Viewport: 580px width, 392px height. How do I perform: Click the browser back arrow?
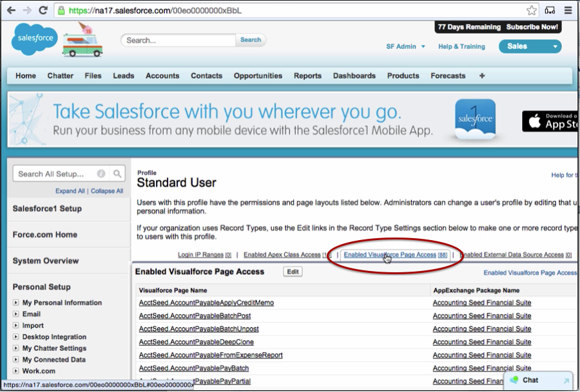(x=11, y=10)
